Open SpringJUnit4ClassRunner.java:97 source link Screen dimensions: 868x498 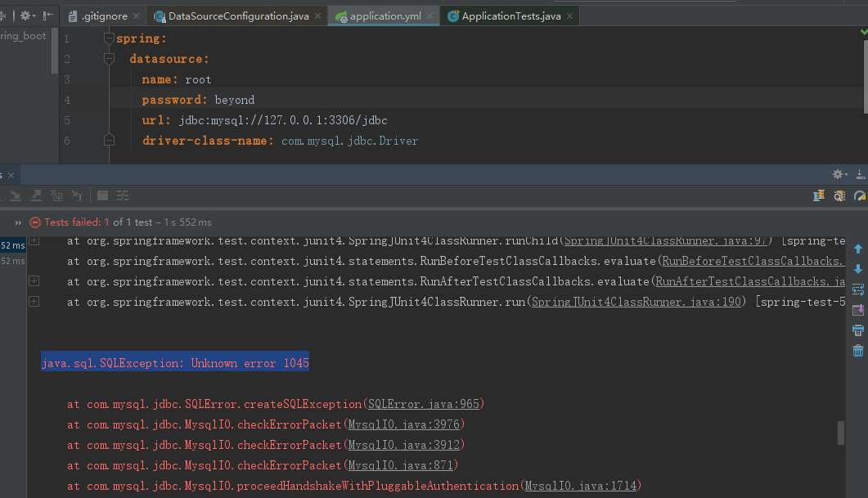point(665,240)
